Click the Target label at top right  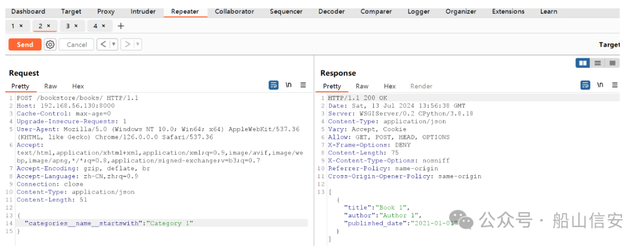tap(609, 44)
